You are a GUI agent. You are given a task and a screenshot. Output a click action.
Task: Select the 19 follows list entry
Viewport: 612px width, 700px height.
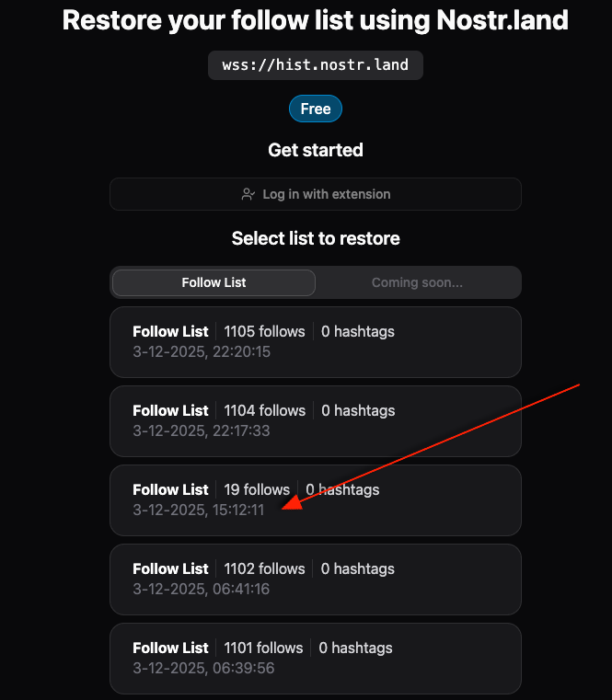click(x=315, y=499)
